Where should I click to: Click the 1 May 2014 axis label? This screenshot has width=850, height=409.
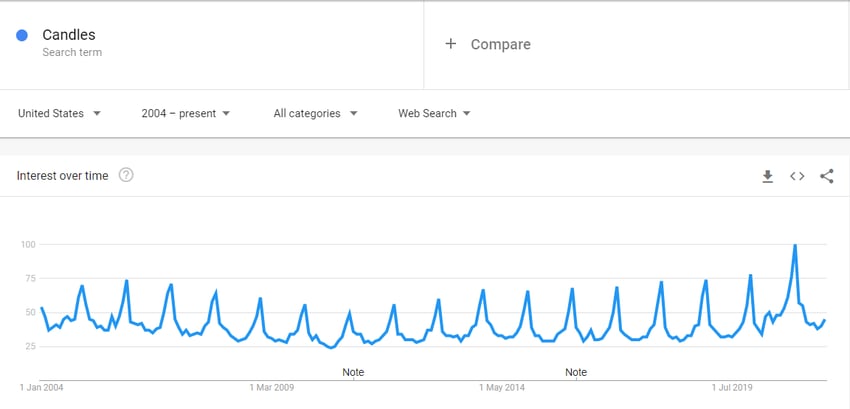[502, 388]
